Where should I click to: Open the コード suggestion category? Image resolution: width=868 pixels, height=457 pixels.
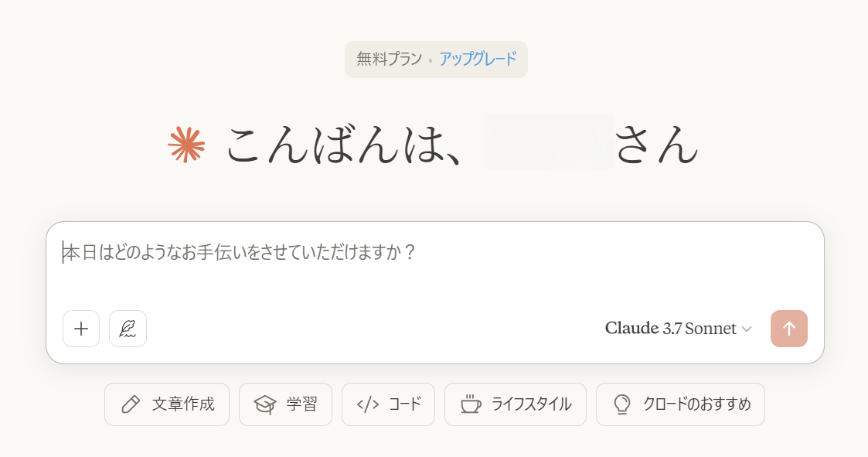click(388, 404)
